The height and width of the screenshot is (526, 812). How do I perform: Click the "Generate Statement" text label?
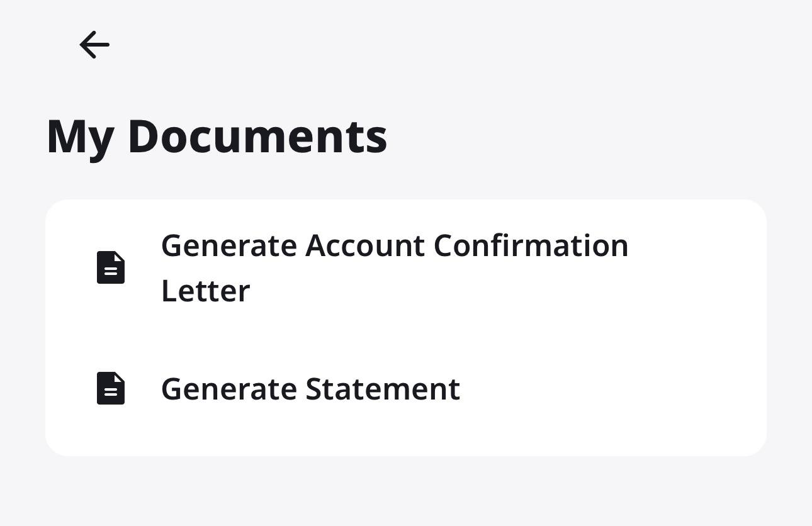tap(310, 389)
